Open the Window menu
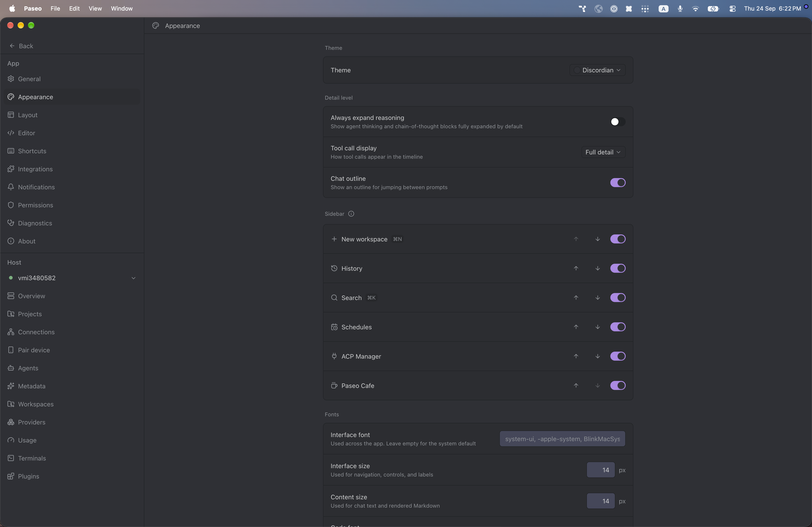The height and width of the screenshot is (527, 812). [x=121, y=9]
